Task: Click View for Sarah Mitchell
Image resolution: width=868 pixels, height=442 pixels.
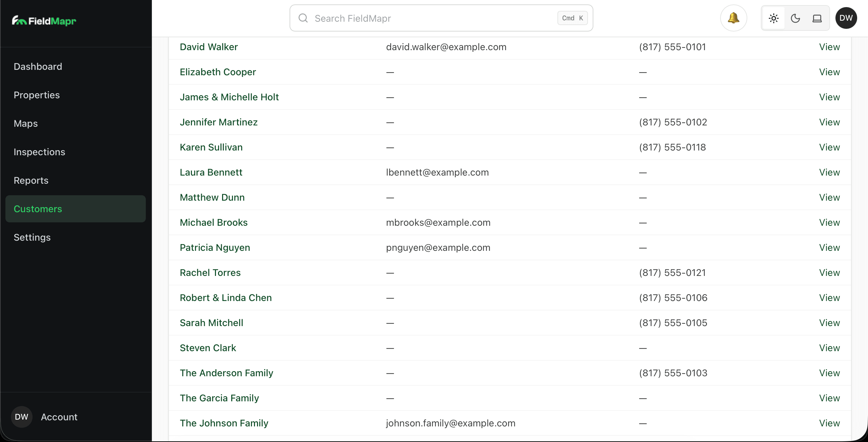Action: coord(829,323)
